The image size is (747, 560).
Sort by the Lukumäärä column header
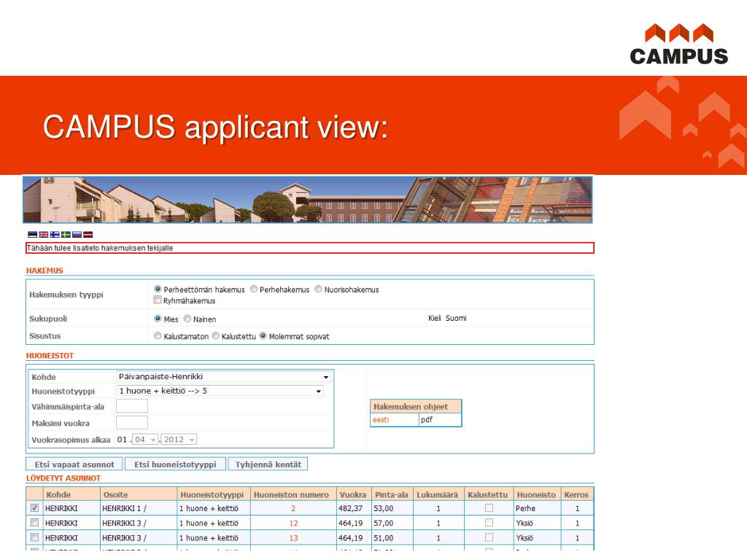[438, 495]
